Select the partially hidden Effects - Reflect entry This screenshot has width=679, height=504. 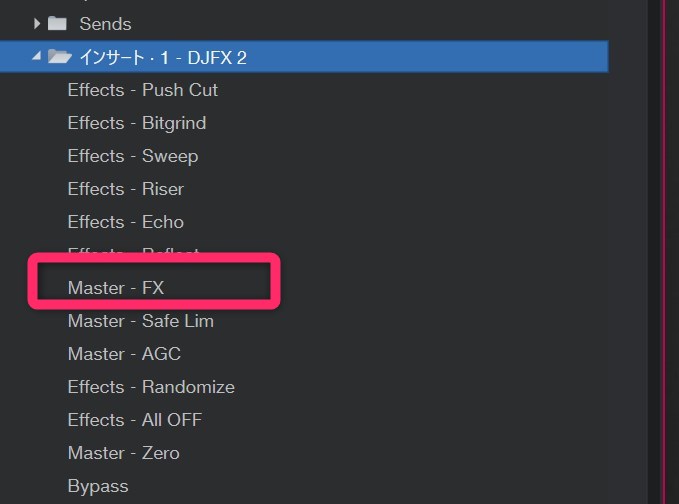pyautogui.click(x=134, y=252)
